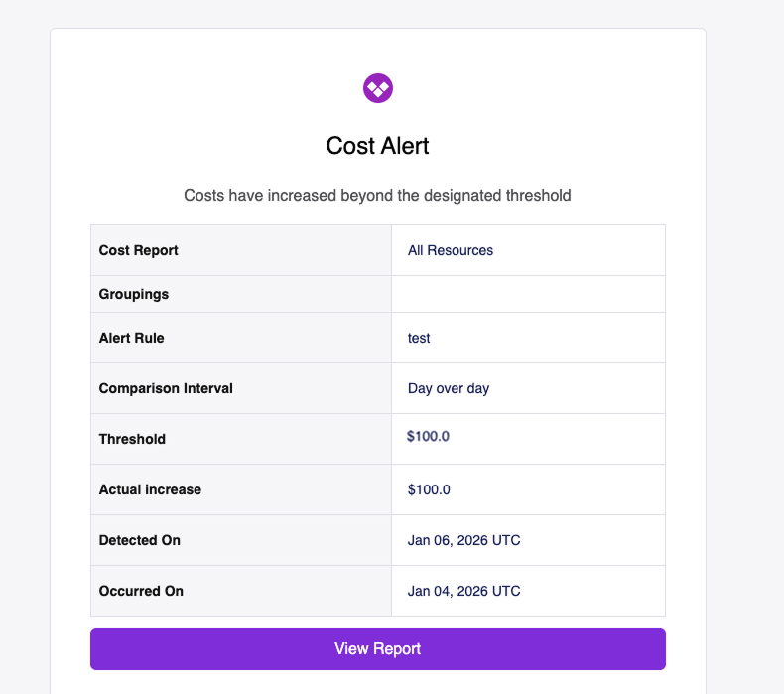The height and width of the screenshot is (694, 784).
Task: Click the 'Costs have increased' subtitle text
Action: (377, 196)
